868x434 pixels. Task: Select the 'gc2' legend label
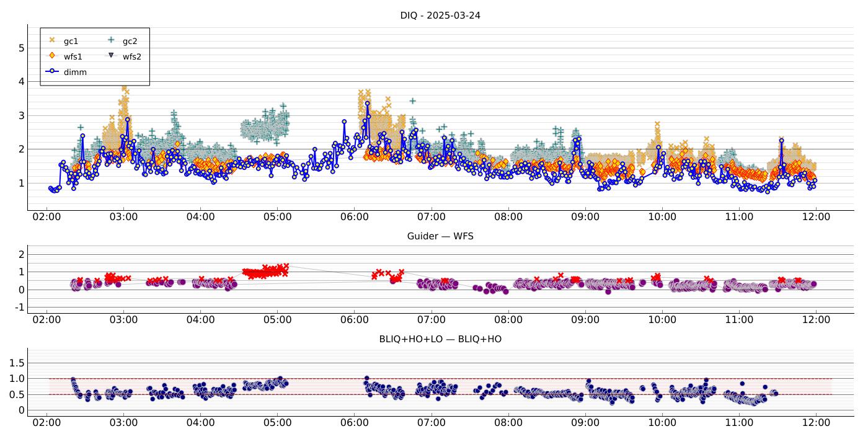tap(130, 42)
